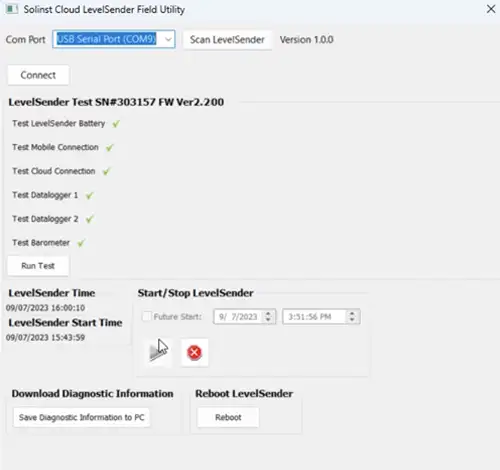Click the date field spinner arrows
Viewport: 500px width, 470px height.
pyautogui.click(x=268, y=316)
